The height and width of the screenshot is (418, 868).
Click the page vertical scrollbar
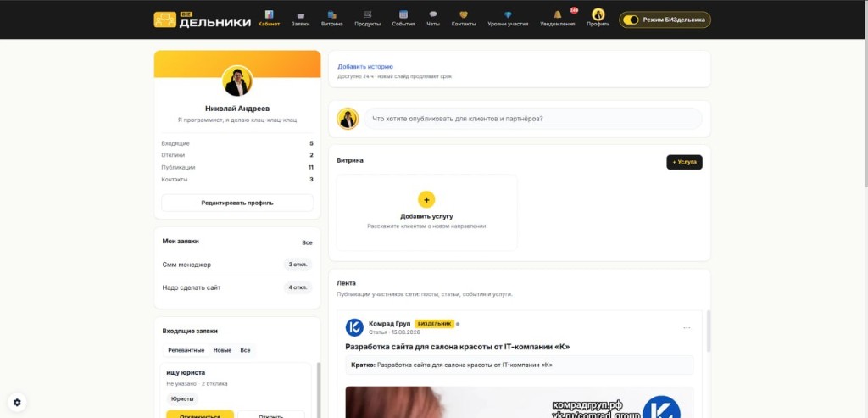[865, 94]
